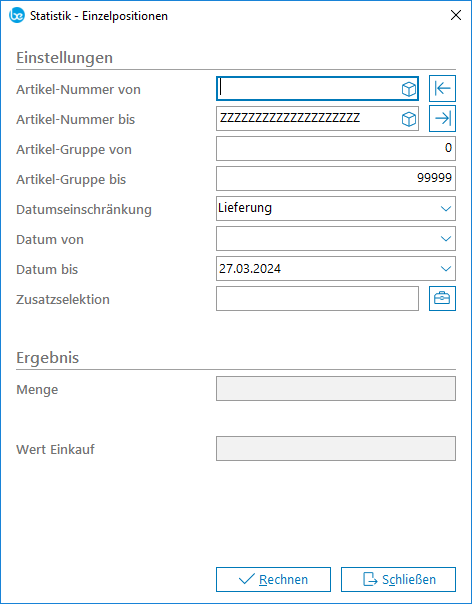
Task: Select the Artikel-Gruppe von field with 0
Action: point(336,149)
